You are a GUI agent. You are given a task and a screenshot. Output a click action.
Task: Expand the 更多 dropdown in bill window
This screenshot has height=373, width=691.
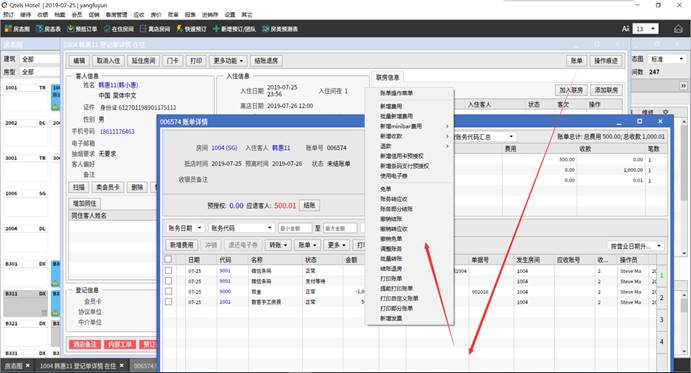tap(337, 245)
